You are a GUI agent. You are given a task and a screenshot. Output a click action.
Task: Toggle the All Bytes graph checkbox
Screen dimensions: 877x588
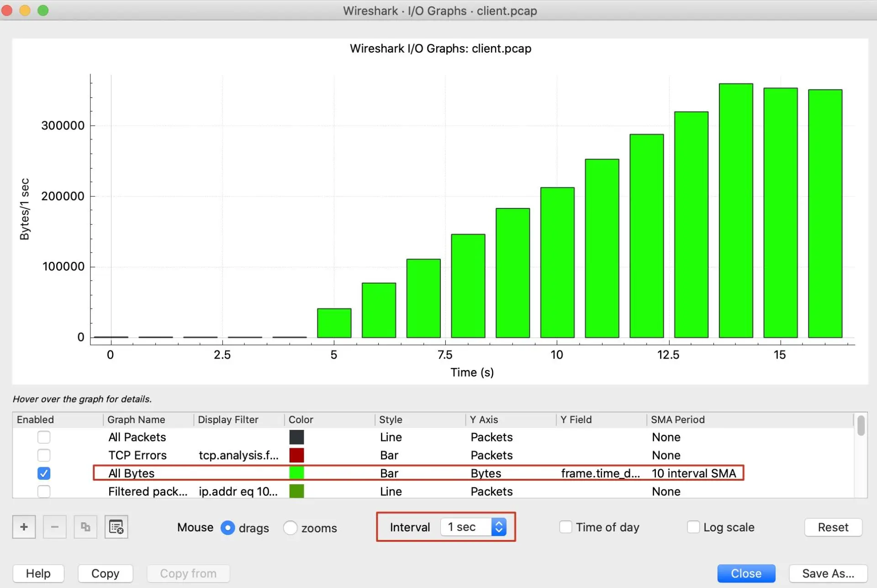click(x=44, y=472)
